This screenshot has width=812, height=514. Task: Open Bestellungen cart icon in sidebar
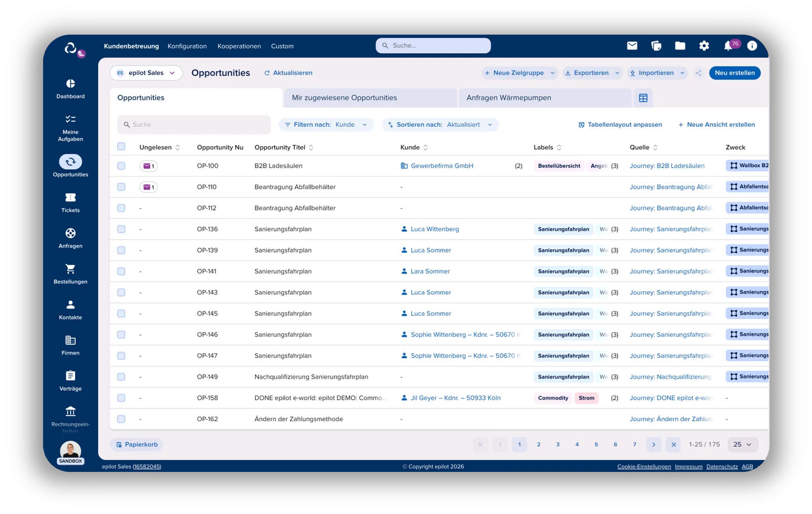tap(71, 269)
